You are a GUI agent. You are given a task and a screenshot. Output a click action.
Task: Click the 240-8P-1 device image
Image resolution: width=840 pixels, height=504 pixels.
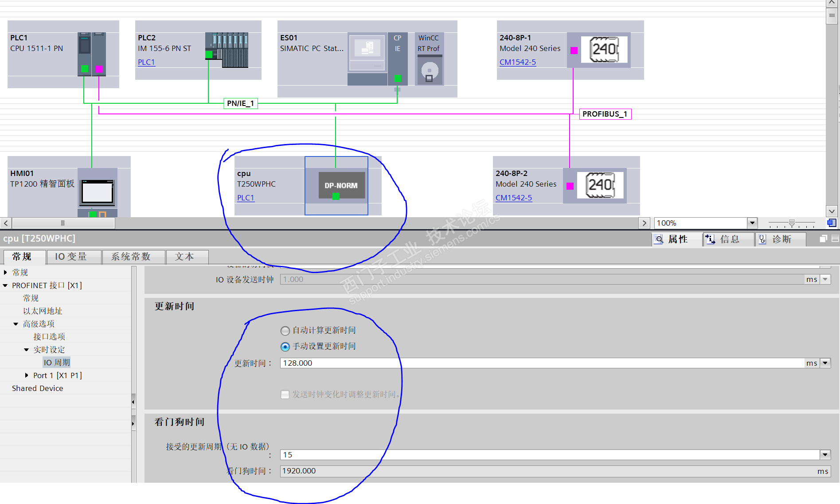coord(605,49)
